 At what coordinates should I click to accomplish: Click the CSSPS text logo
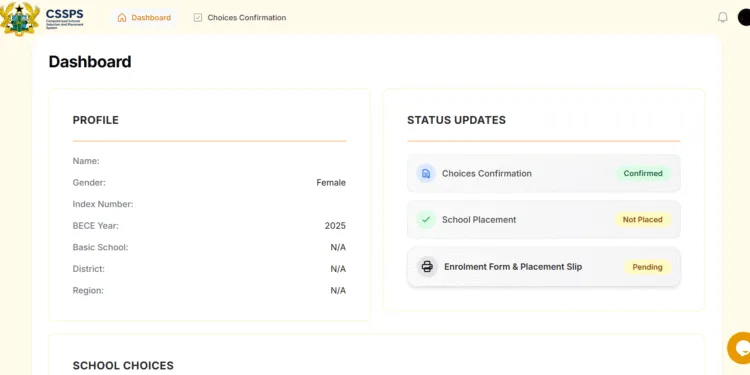coord(65,18)
